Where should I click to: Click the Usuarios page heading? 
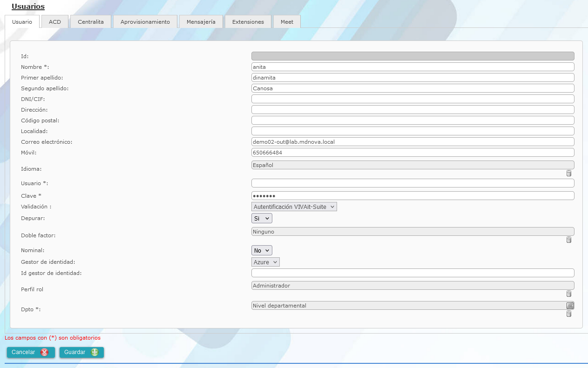(28, 7)
